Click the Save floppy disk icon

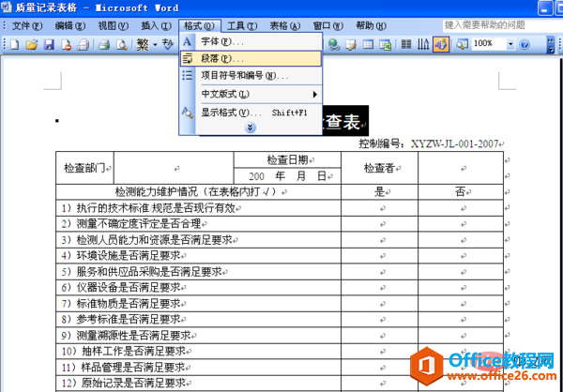click(49, 44)
